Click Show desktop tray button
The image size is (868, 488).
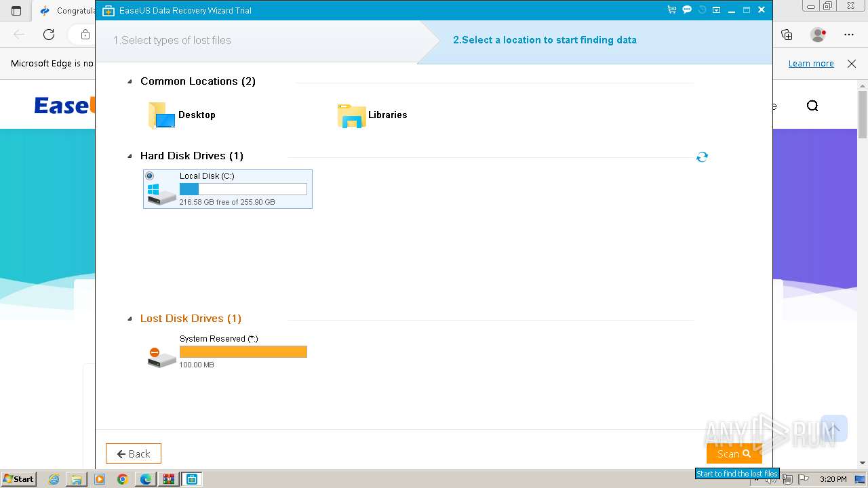click(x=860, y=479)
